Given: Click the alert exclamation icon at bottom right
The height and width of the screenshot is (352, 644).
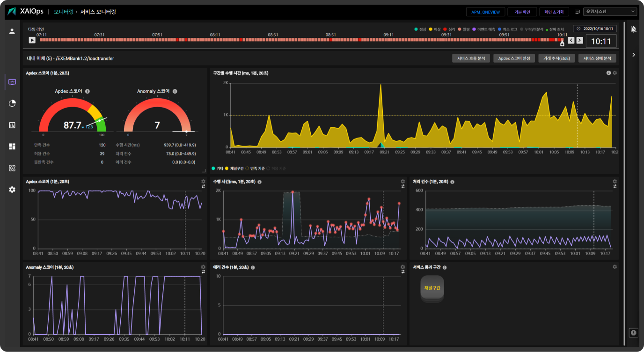Looking at the screenshot, I should [634, 333].
